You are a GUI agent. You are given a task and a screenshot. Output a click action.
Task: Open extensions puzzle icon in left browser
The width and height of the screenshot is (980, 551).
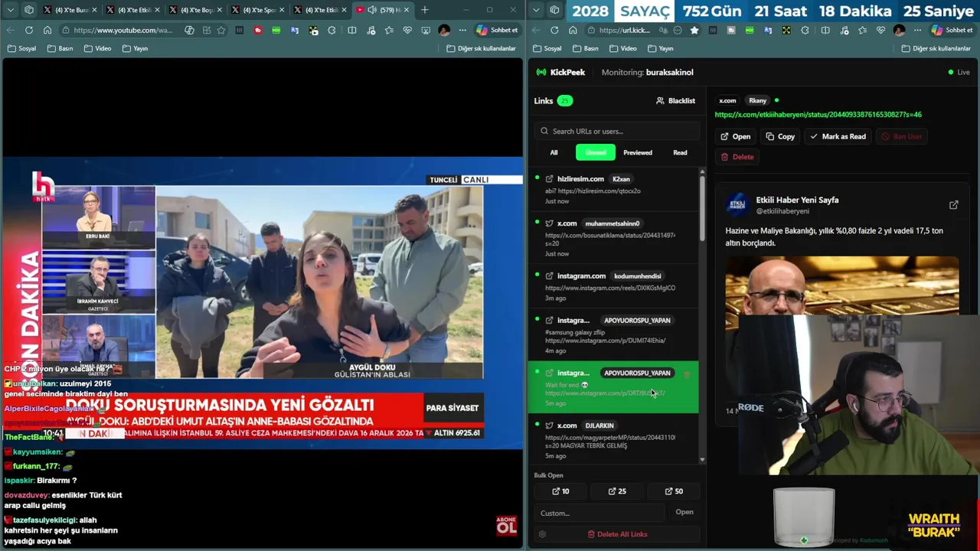[x=332, y=30]
